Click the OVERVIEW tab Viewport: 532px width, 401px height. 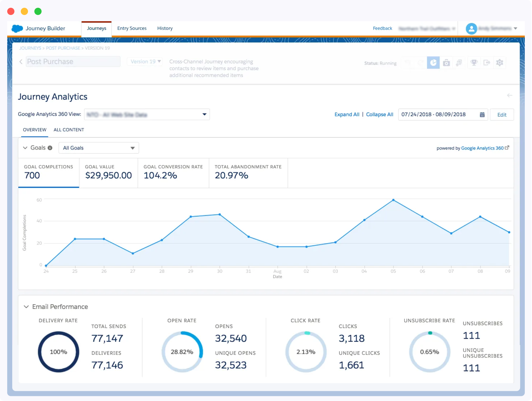35,130
